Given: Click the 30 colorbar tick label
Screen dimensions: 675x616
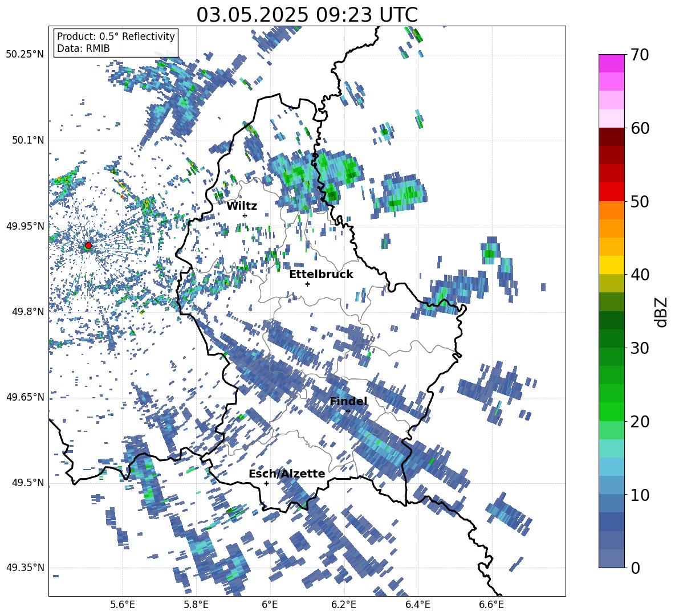Looking at the screenshot, I should pyautogui.click(x=640, y=348).
